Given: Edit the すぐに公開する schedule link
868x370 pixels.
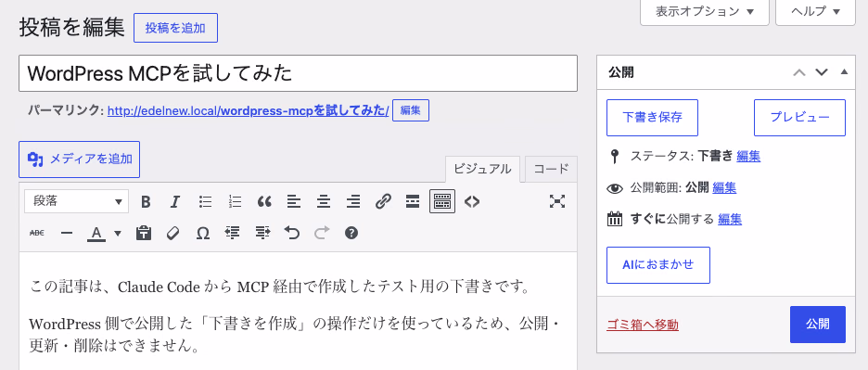Looking at the screenshot, I should pos(730,220).
